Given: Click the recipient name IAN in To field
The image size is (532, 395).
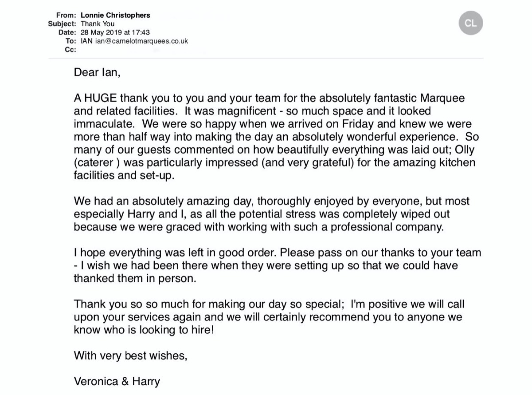Looking at the screenshot, I should pyautogui.click(x=87, y=41).
